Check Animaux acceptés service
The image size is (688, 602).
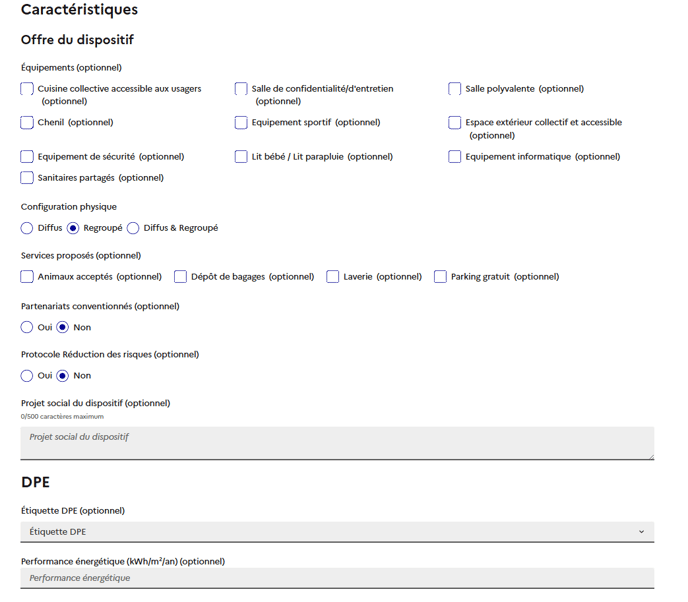27,277
